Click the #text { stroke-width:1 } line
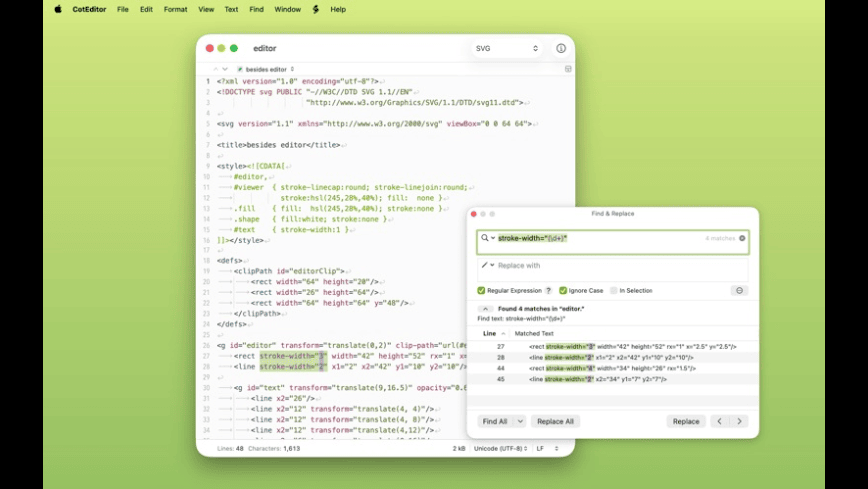868x489 pixels. coord(291,230)
